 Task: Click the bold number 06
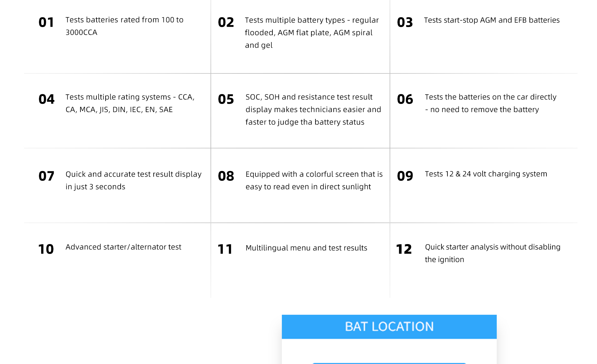(405, 99)
